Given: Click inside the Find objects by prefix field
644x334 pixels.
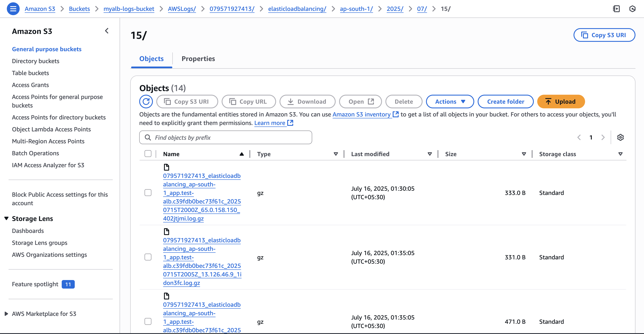Looking at the screenshot, I should pos(225,137).
